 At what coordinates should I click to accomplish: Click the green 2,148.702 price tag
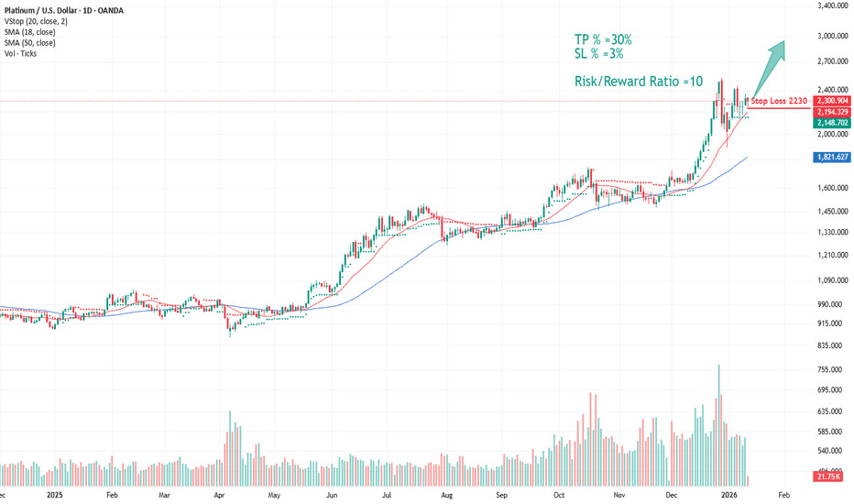(832, 122)
